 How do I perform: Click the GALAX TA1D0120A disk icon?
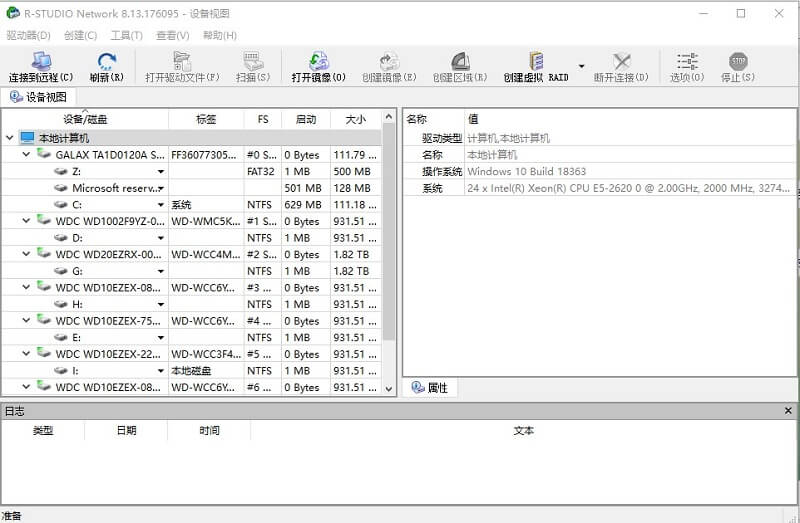(x=44, y=154)
